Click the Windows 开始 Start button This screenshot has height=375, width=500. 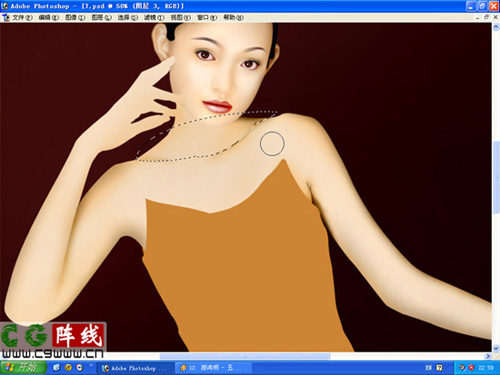[x=23, y=367]
